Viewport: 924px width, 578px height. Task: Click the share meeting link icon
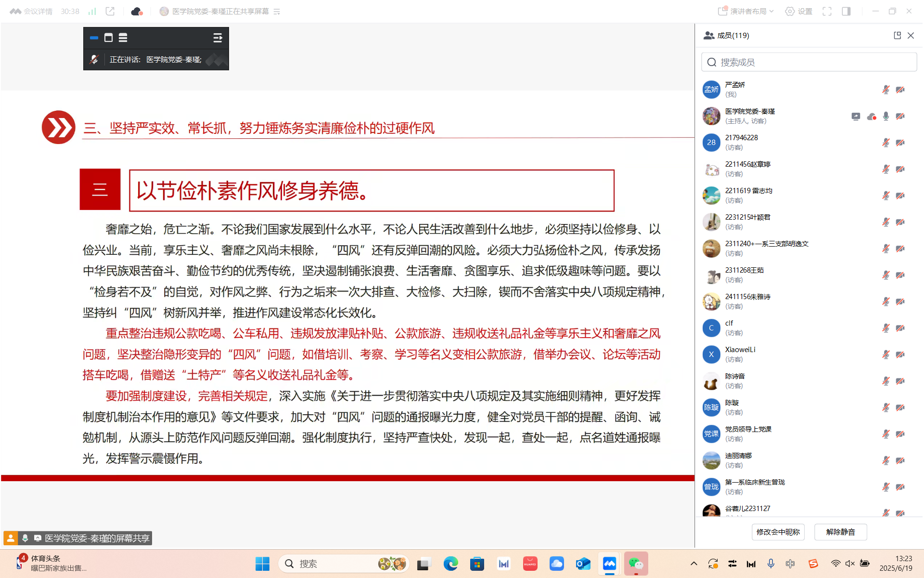tap(110, 11)
